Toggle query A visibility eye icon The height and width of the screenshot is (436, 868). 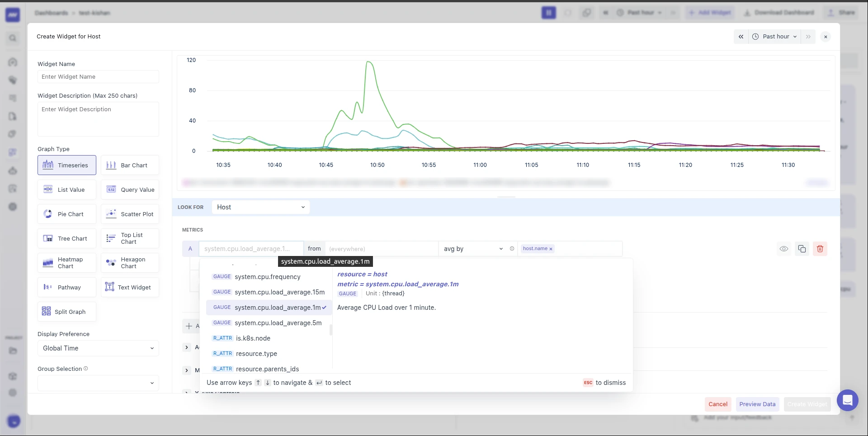click(x=784, y=249)
